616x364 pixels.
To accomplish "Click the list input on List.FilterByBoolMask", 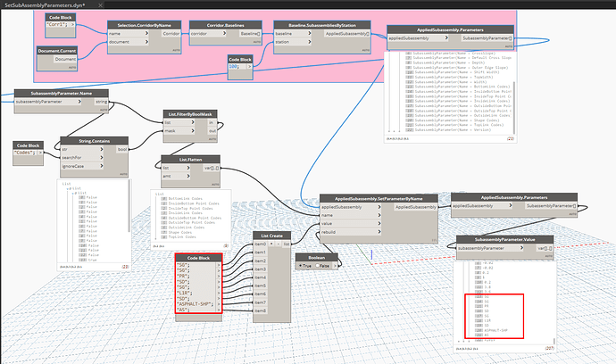I will click(x=179, y=122).
